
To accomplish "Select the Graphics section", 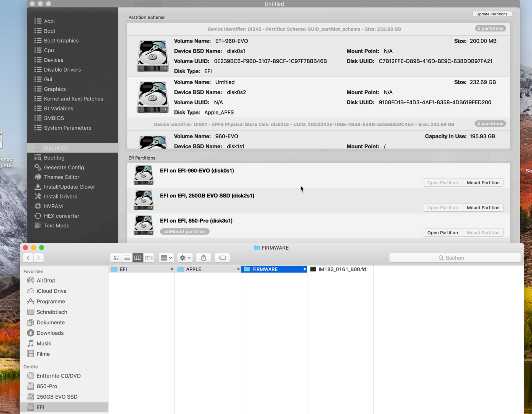I will coord(55,89).
